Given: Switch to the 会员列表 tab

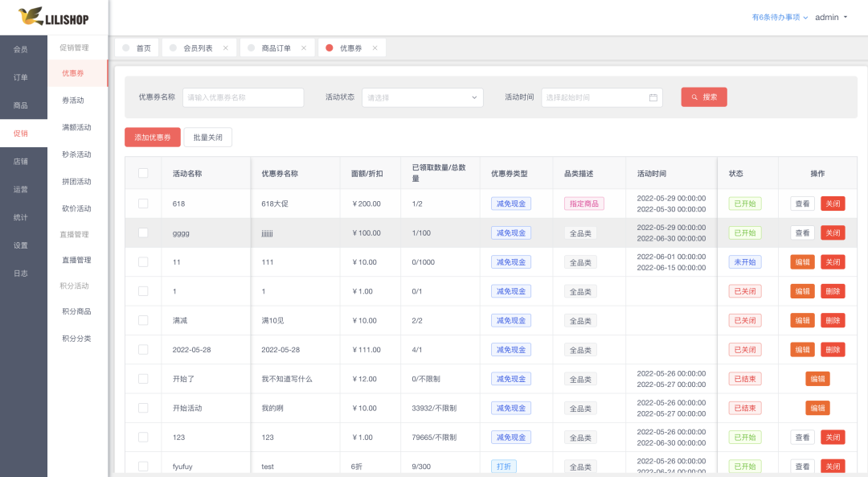Looking at the screenshot, I should coord(198,48).
